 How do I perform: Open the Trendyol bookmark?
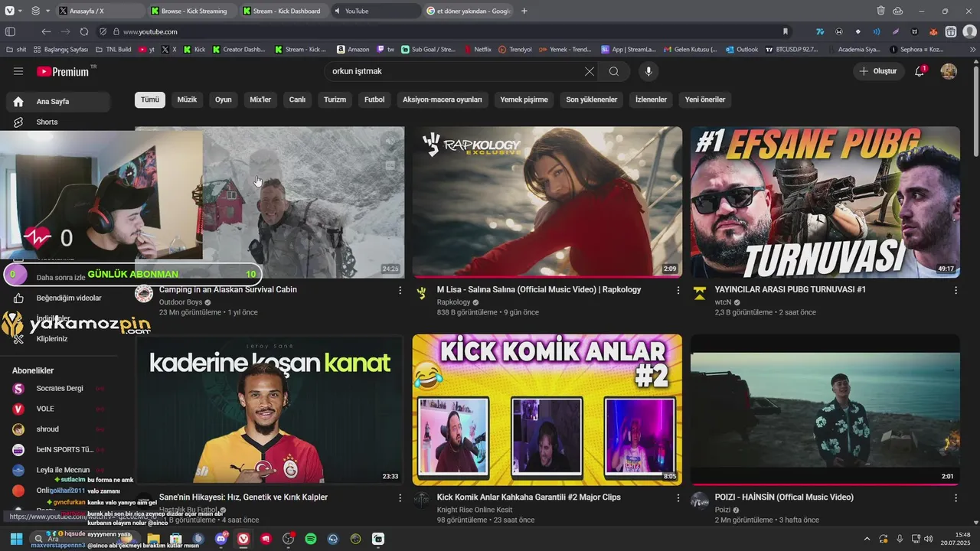tap(514, 49)
